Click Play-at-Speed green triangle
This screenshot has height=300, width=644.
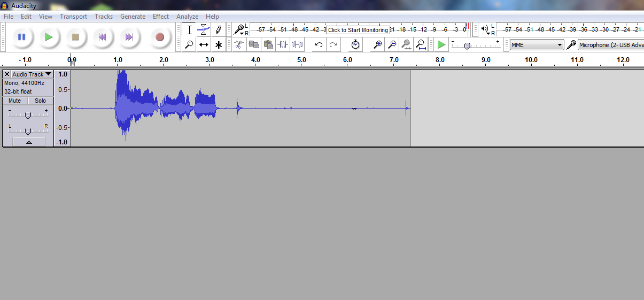point(441,44)
